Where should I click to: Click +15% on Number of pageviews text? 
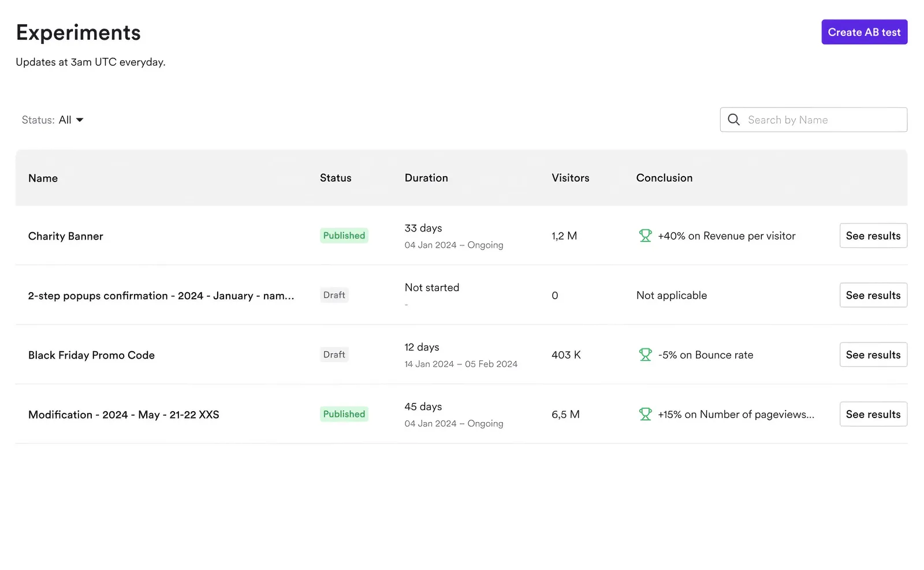736,414
